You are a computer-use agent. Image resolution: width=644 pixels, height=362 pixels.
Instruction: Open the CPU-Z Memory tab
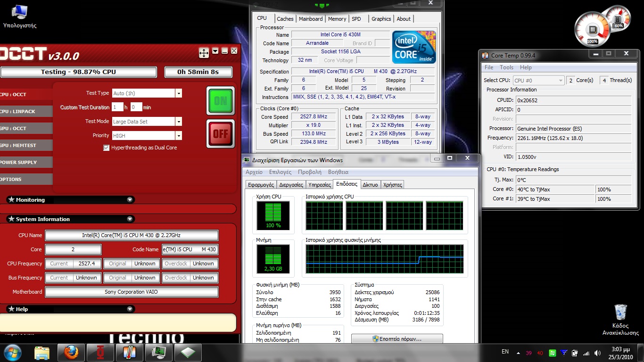pos(337,19)
